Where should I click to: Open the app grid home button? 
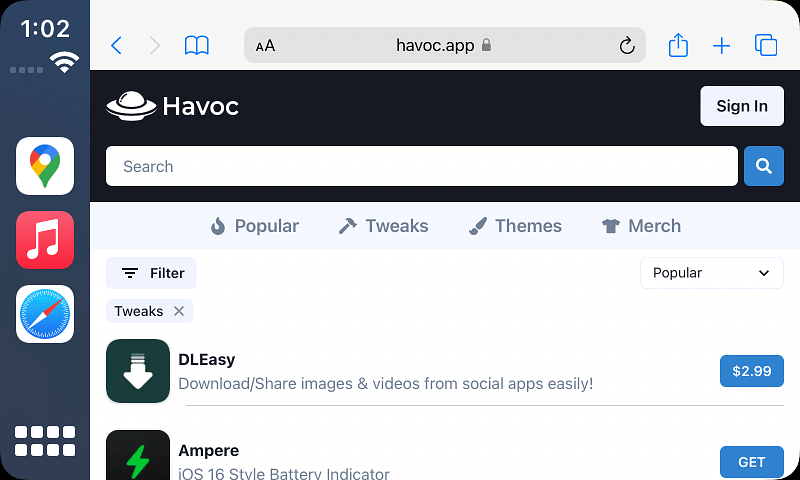click(x=45, y=441)
